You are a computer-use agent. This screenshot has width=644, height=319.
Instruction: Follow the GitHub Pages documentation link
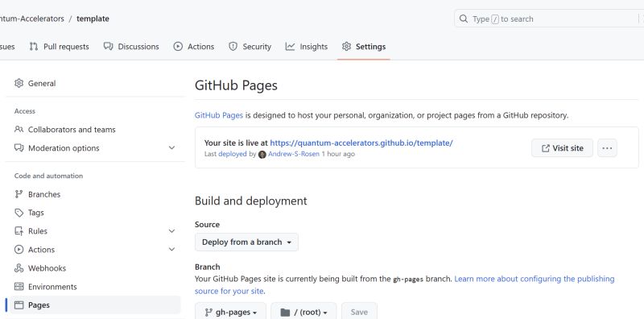tap(219, 115)
